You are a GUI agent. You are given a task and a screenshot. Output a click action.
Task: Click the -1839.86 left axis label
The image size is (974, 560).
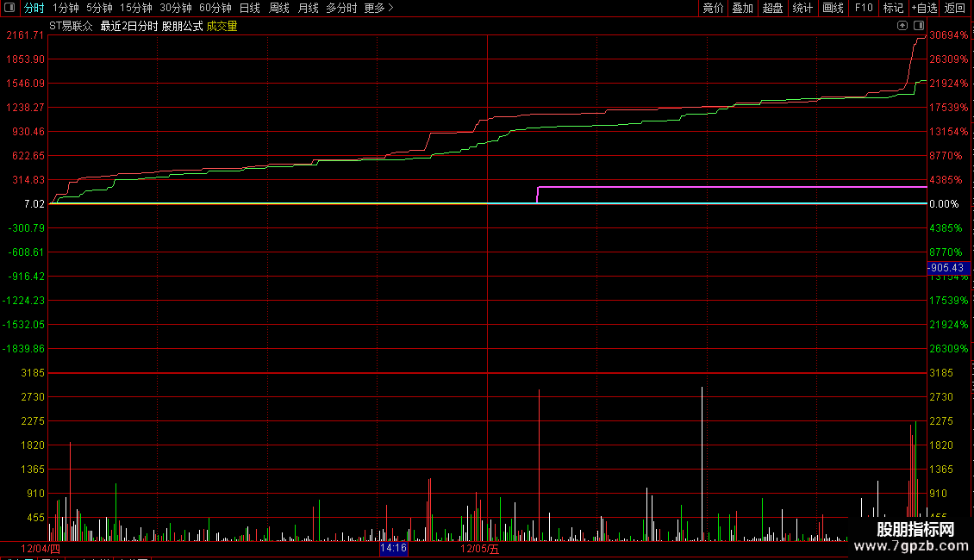[23, 349]
